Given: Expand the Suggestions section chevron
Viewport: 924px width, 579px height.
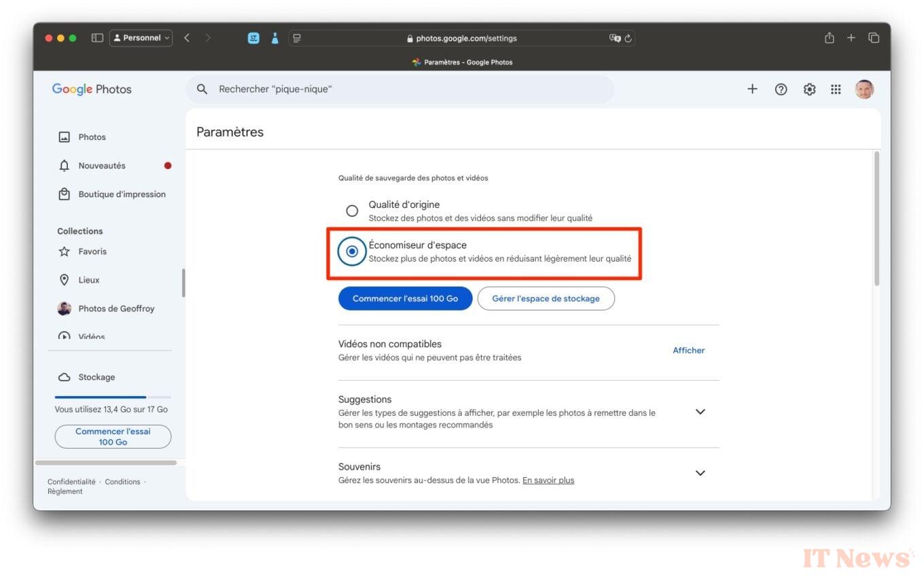Looking at the screenshot, I should point(700,412).
